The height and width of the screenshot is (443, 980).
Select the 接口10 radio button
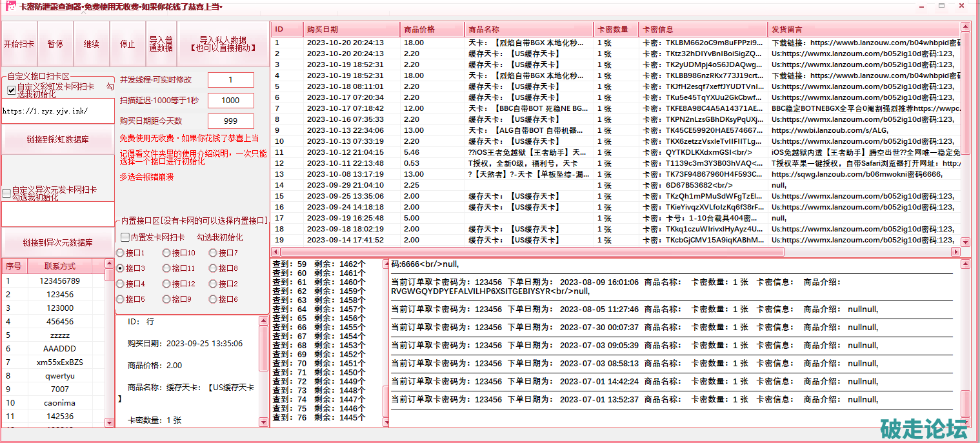(166, 253)
